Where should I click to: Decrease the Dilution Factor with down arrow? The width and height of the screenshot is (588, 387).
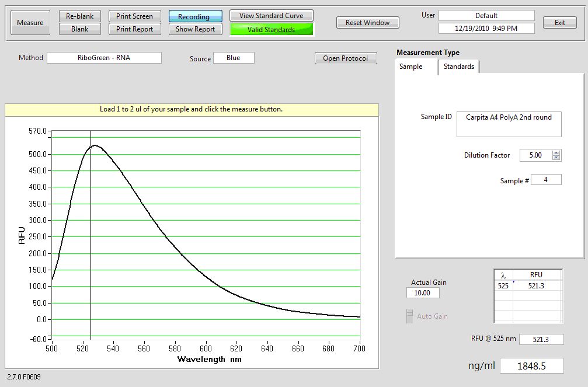coord(556,158)
